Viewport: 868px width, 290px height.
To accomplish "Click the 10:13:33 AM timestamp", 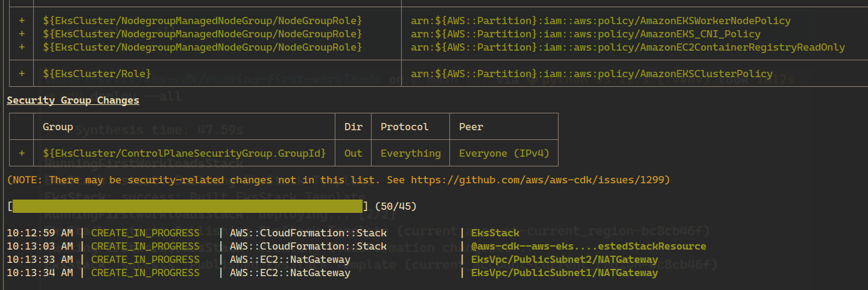I will click(40, 259).
